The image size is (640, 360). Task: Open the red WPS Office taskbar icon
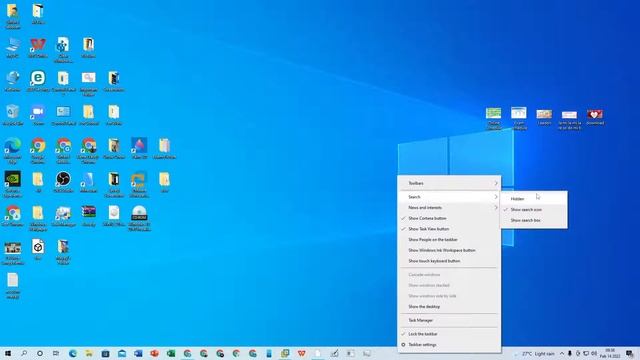(x=301, y=353)
